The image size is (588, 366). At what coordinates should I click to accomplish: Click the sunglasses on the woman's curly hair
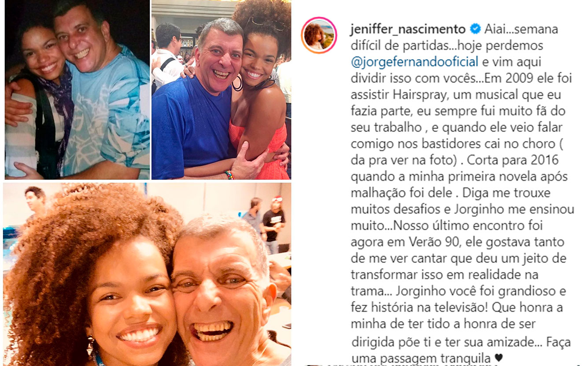267,24
